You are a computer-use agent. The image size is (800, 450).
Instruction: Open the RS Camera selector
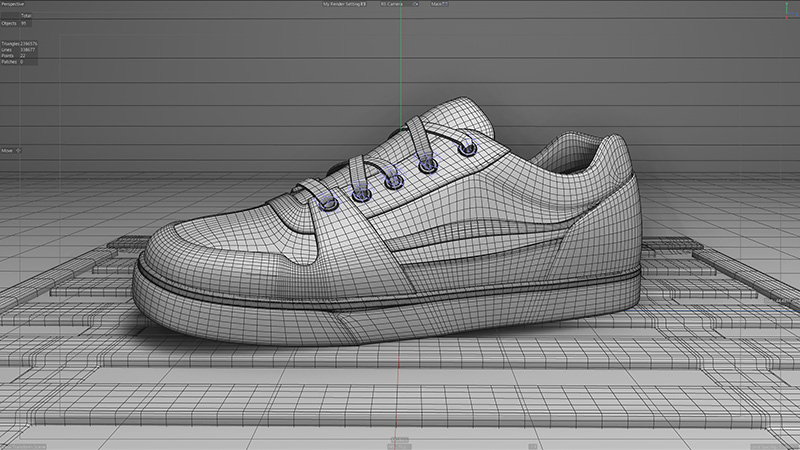[x=394, y=4]
